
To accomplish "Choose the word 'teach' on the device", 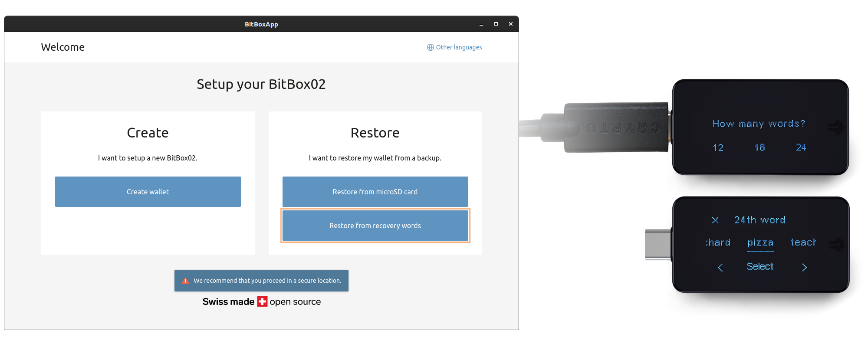I will click(803, 242).
